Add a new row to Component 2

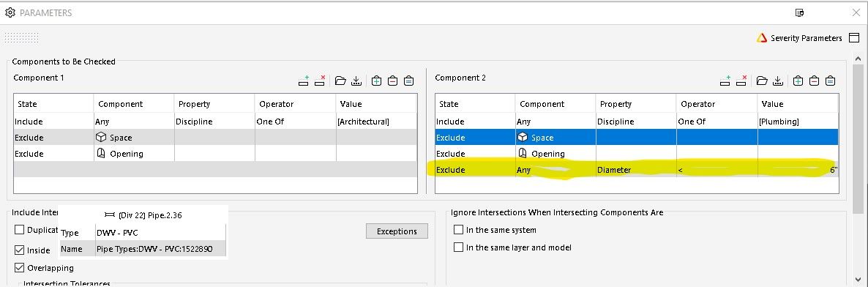tap(725, 81)
